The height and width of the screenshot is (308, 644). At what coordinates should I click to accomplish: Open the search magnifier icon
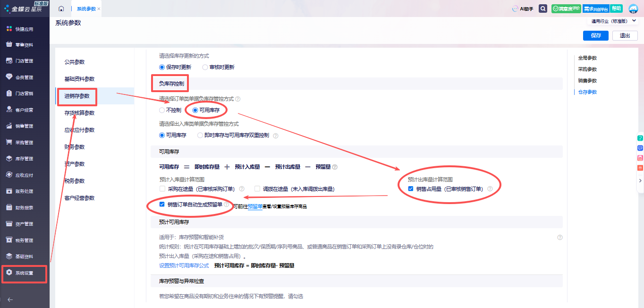(x=543, y=9)
